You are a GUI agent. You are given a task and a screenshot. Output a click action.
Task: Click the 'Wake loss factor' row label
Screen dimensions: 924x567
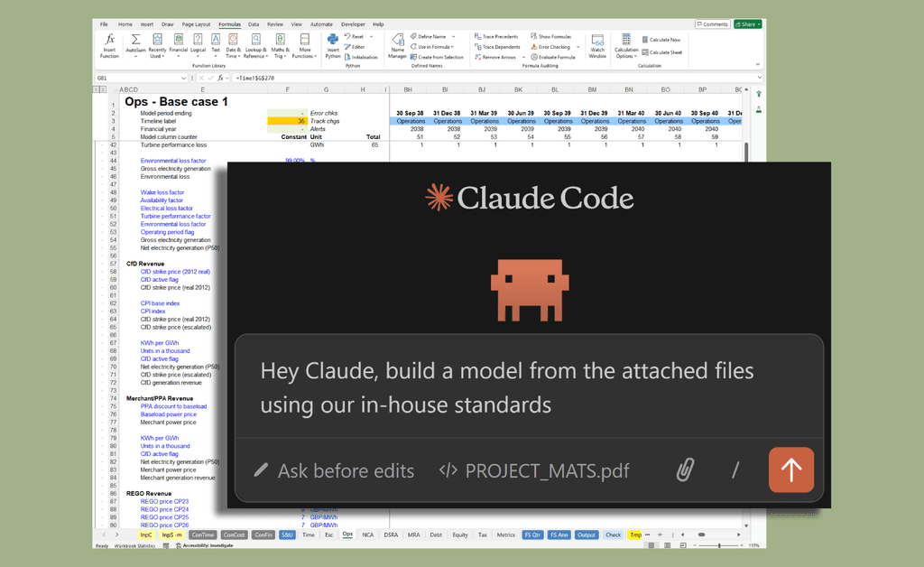(x=162, y=192)
